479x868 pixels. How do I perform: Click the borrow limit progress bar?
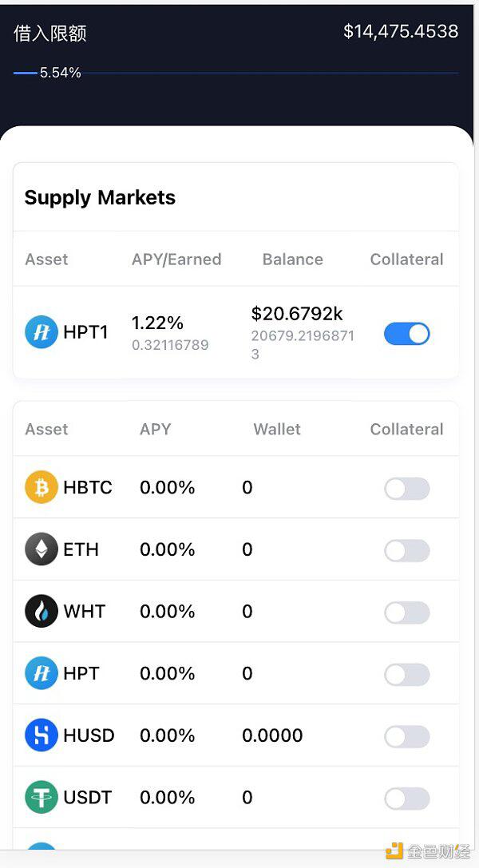click(x=239, y=73)
